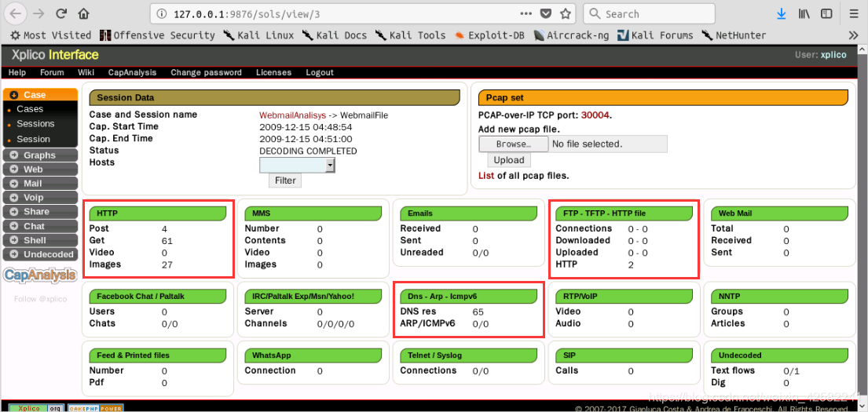Open List of all pcap files
This screenshot has height=412, width=868.
485,176
